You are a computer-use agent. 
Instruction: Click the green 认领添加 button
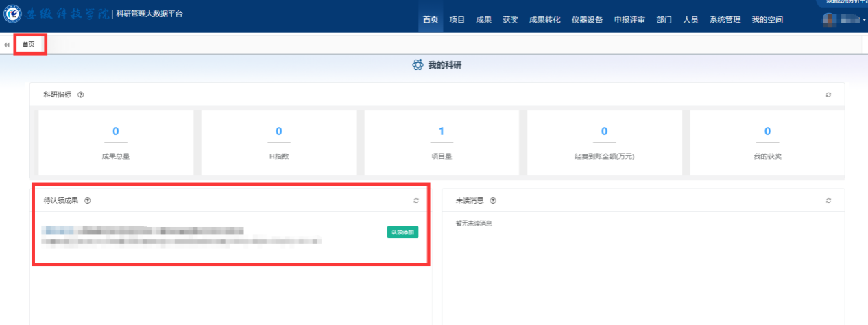[402, 232]
